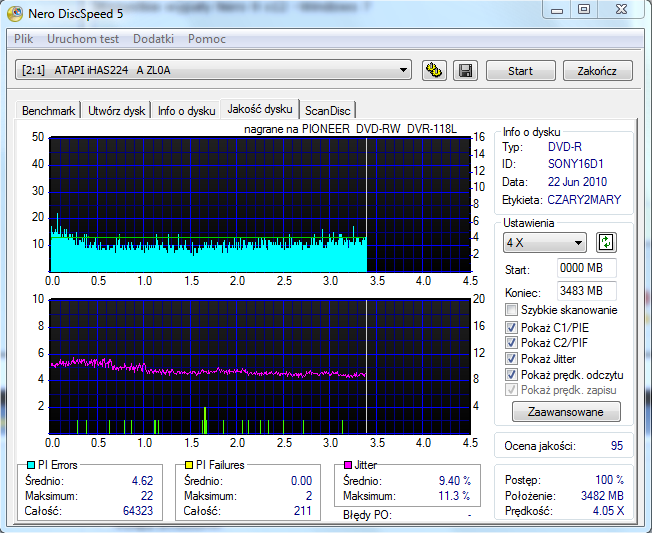Toggle the Szybkie skanowanie checkbox
The width and height of the screenshot is (652, 533).
point(511,310)
